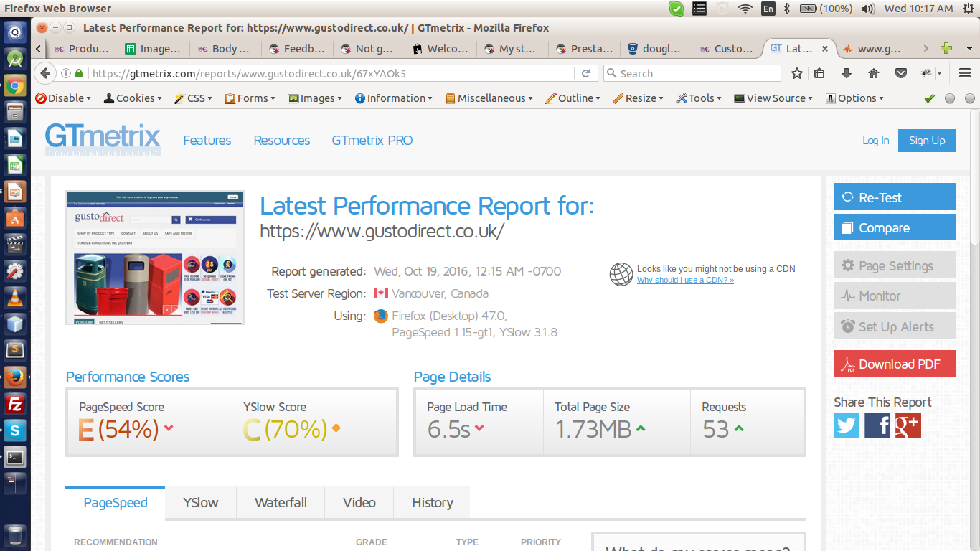The image size is (980, 551).
Task: Reload the page with the refresh icon
Action: pos(585,73)
